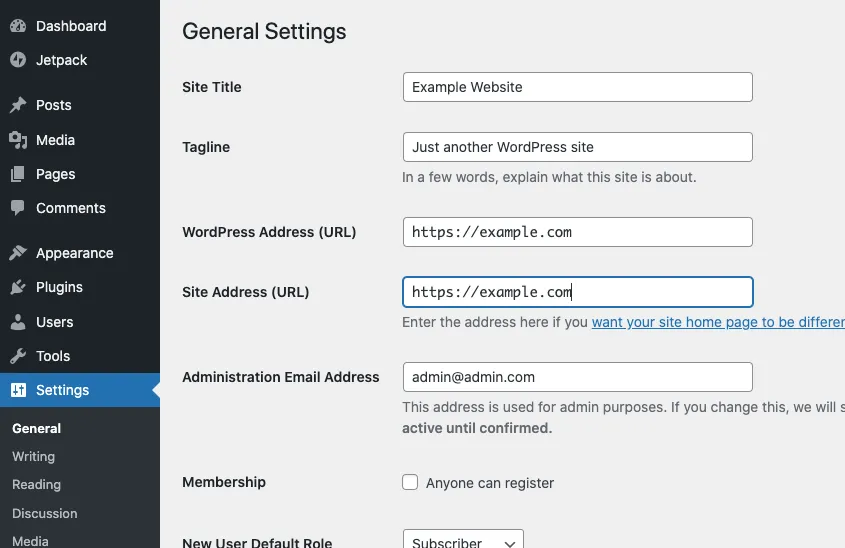Click the Membership row label
This screenshot has height=548, width=845.
coord(224,482)
